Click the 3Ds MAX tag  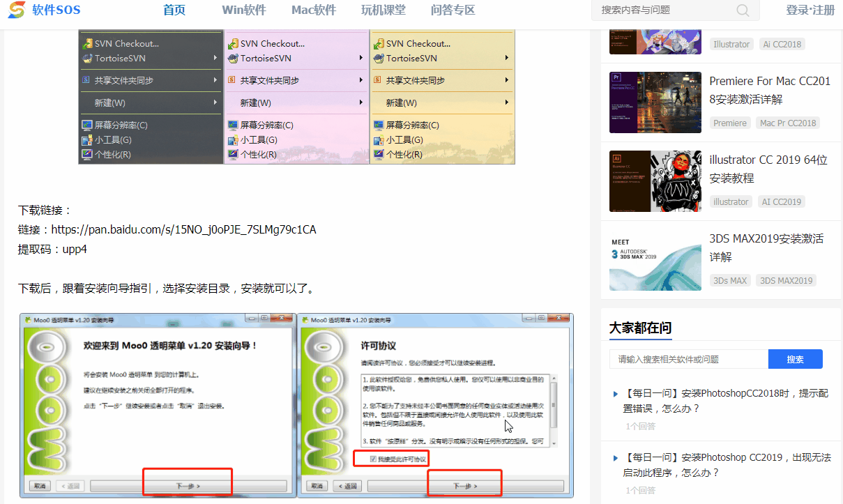(x=730, y=280)
